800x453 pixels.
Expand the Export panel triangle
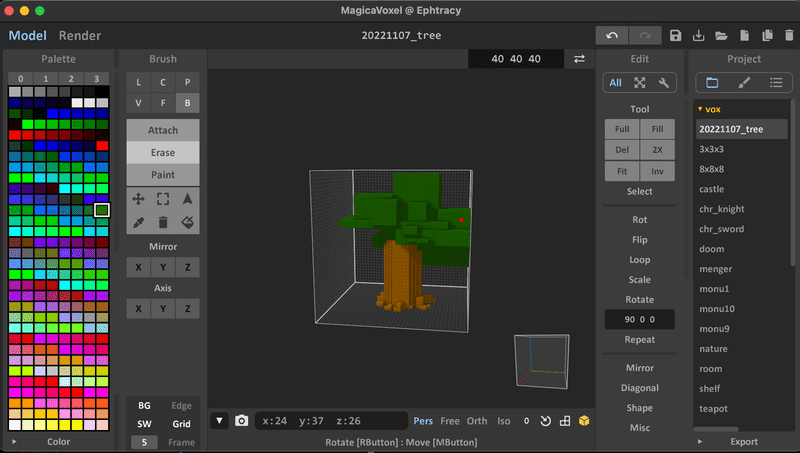700,442
